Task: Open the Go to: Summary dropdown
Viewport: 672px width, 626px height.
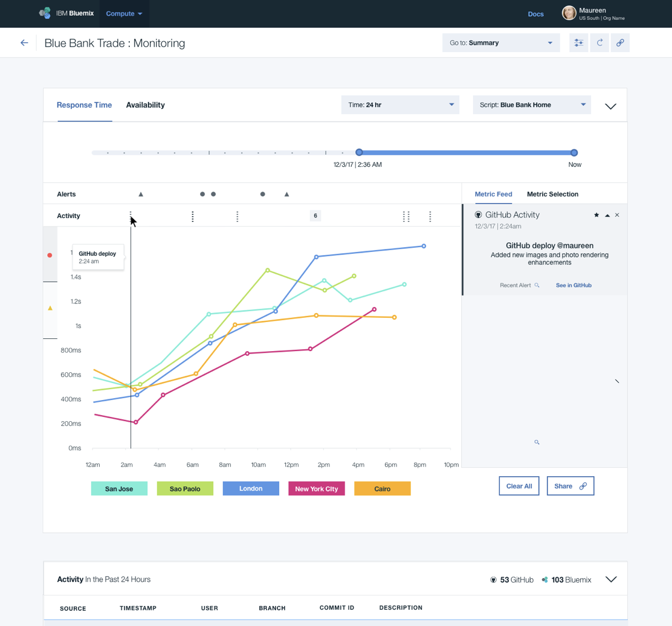Action: (501, 43)
